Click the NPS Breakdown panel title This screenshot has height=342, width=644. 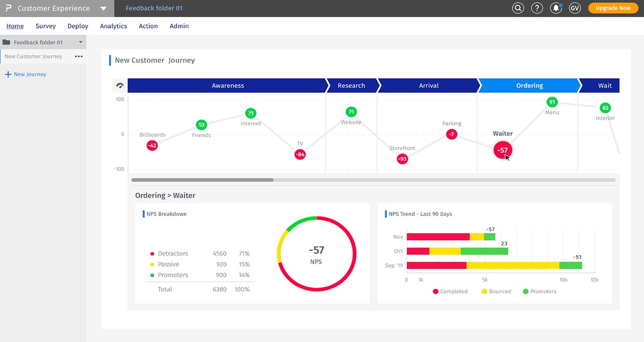point(166,214)
